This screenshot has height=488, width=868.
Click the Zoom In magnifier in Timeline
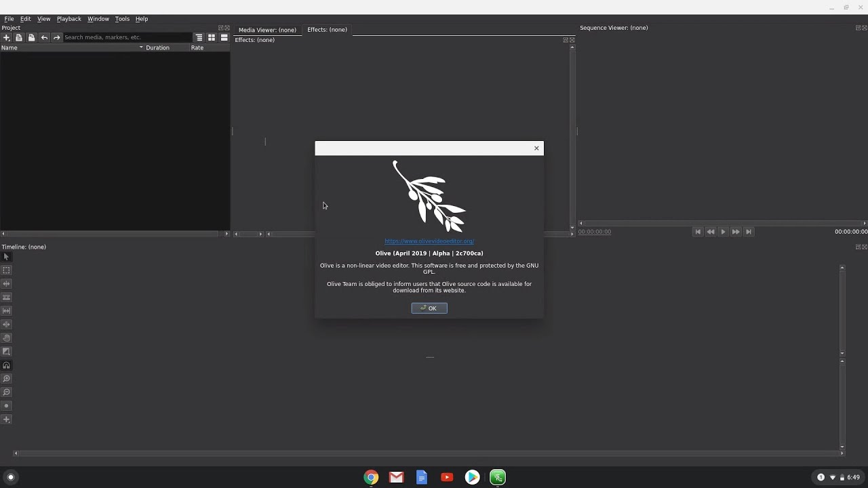[6, 379]
